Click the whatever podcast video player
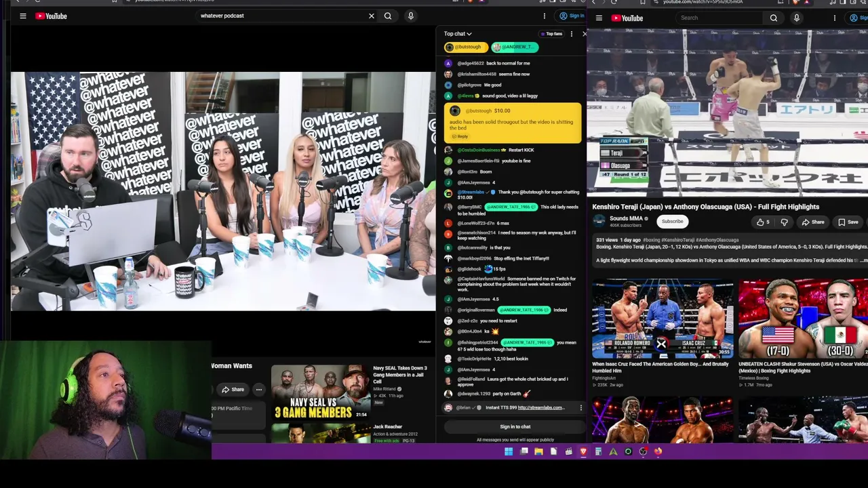 pos(223,191)
